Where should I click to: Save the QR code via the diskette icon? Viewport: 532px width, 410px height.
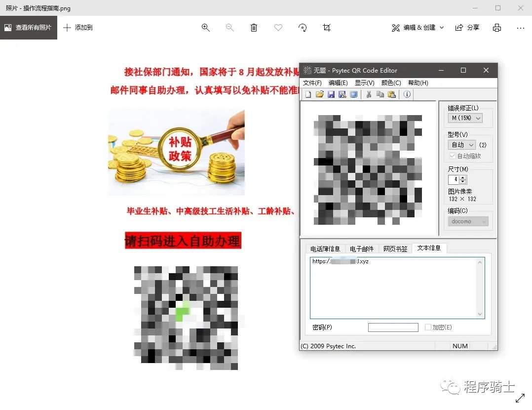(x=332, y=94)
